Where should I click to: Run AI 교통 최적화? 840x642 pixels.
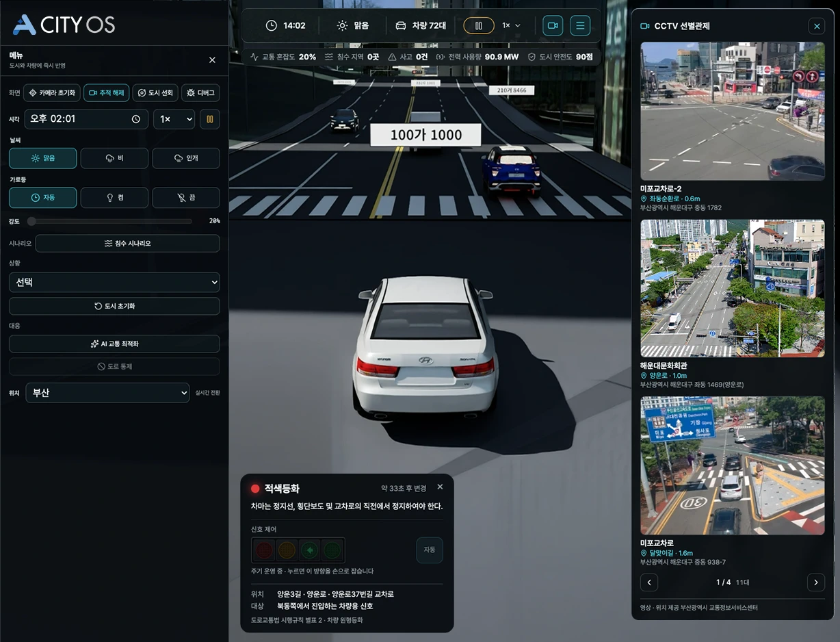tap(114, 344)
